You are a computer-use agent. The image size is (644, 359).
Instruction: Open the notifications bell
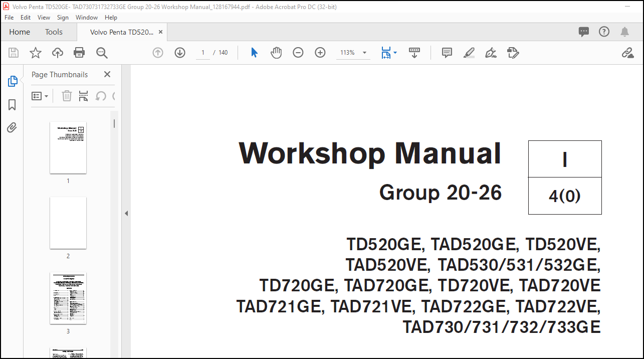pyautogui.click(x=624, y=32)
